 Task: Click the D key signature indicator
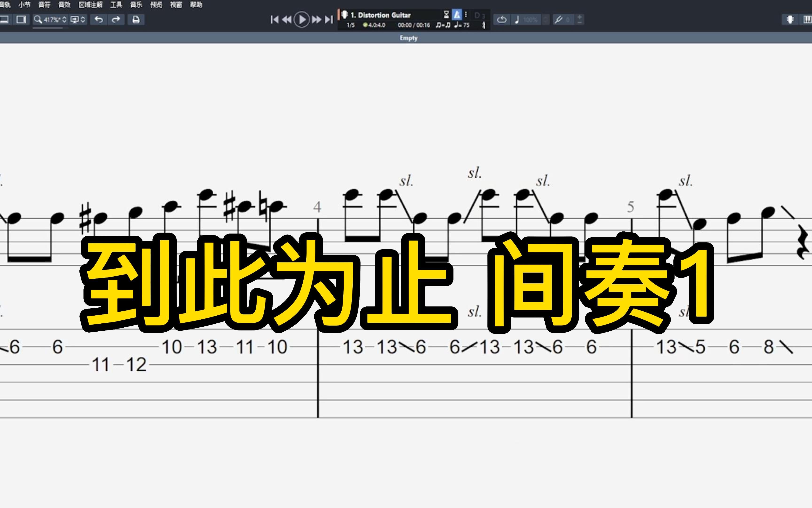(480, 16)
